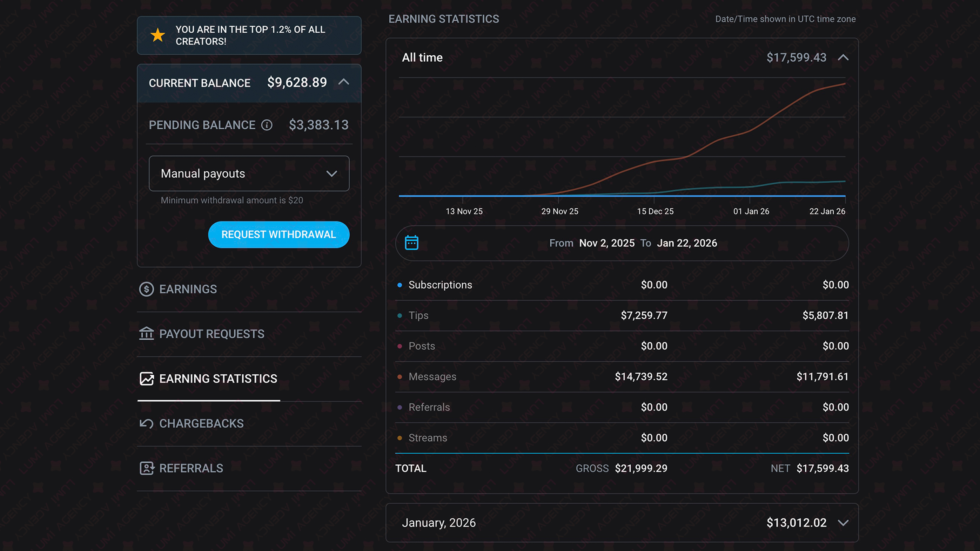Expand the January, 2026 section
Viewport: 980px width, 551px height.
click(x=843, y=523)
